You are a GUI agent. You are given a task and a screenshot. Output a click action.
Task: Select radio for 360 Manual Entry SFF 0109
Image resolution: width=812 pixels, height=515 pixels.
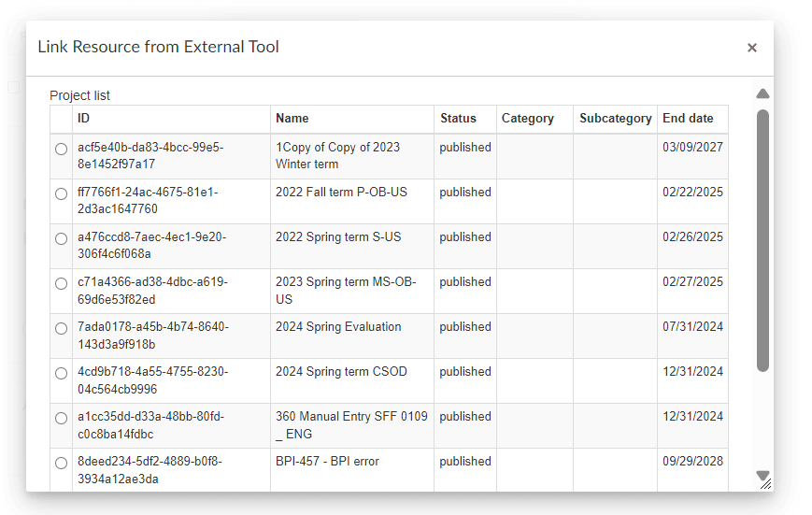coord(61,418)
